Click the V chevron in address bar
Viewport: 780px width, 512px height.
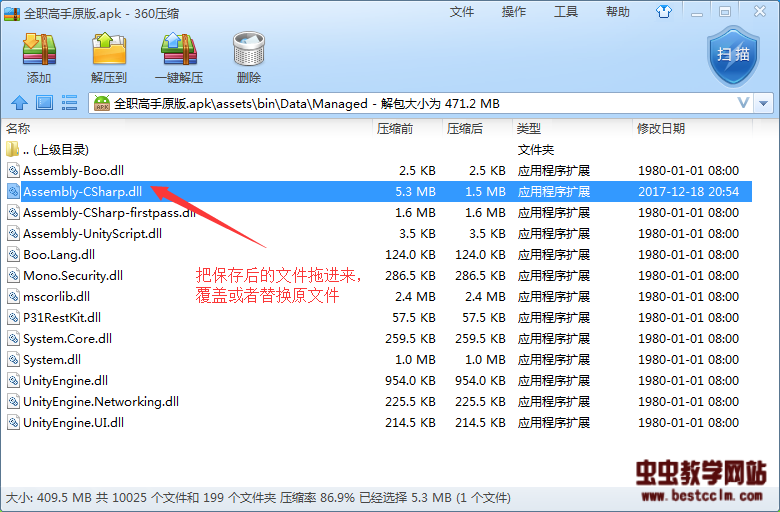[743, 103]
